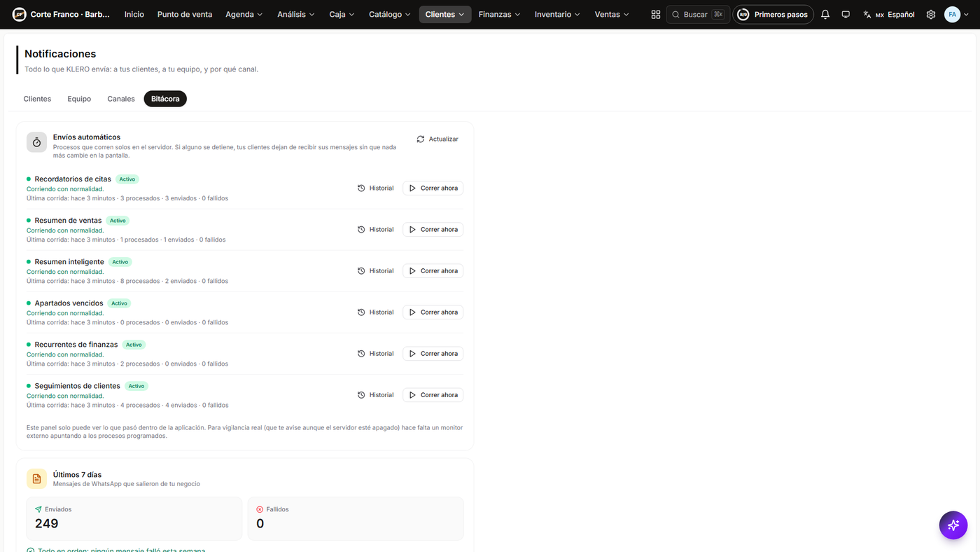This screenshot has height=552, width=980.
Task: Select the Bitácora tab
Action: tap(165, 99)
